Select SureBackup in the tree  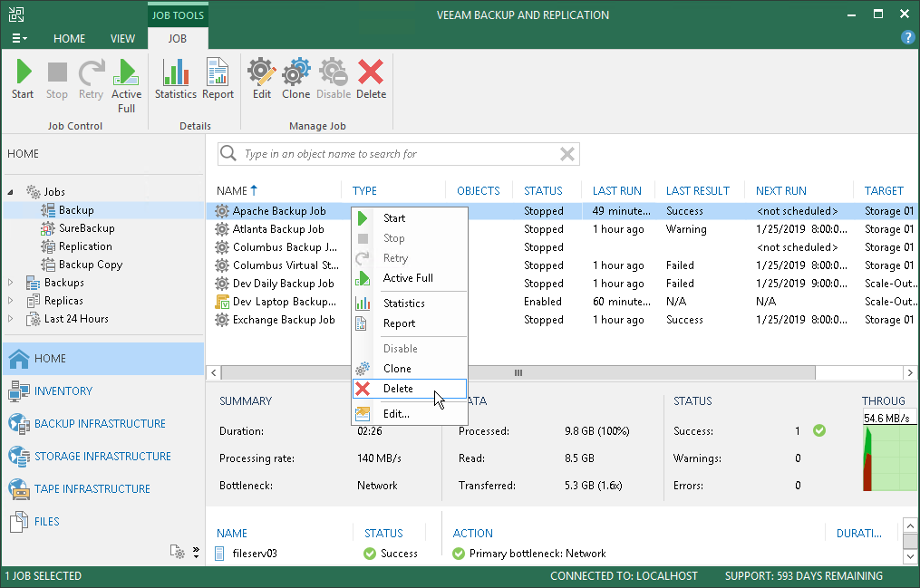click(86, 228)
